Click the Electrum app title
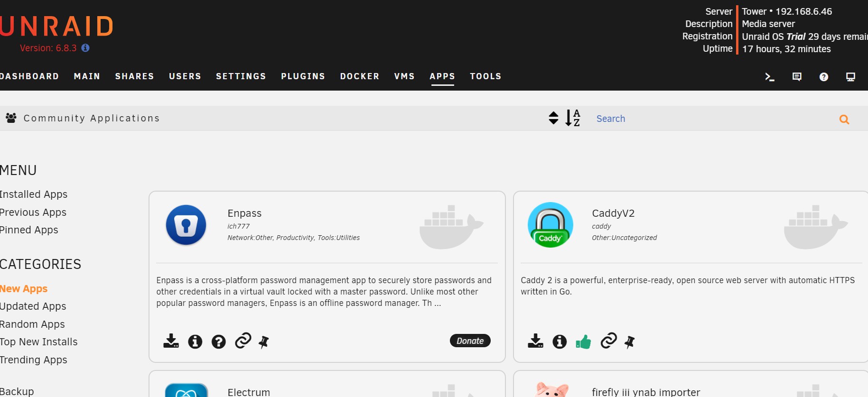The height and width of the screenshot is (397, 868). point(249,392)
